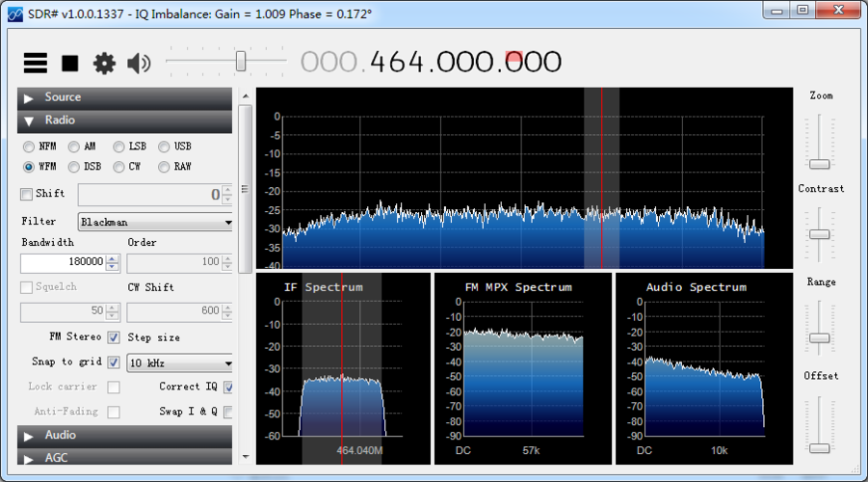Click inside the Audio Spectrum plot

click(704, 368)
